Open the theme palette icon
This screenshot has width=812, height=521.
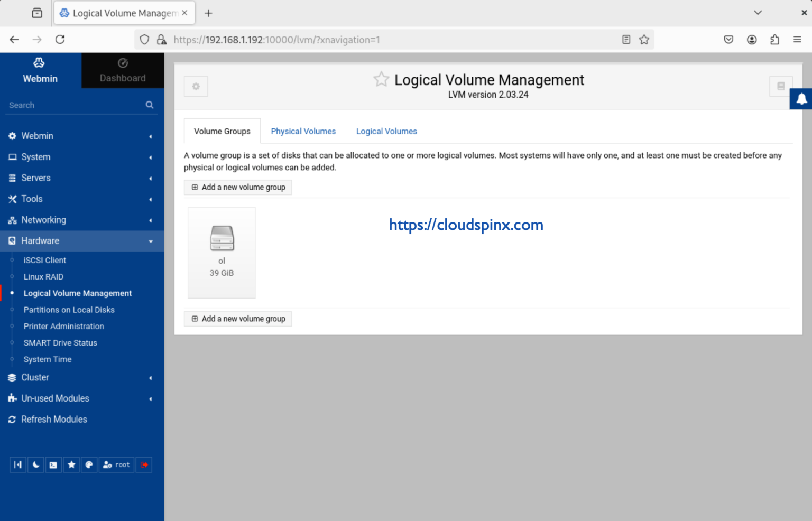pyautogui.click(x=89, y=464)
